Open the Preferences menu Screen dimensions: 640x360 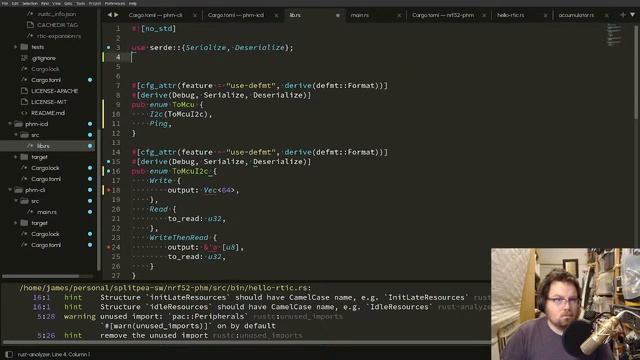pos(115,3)
